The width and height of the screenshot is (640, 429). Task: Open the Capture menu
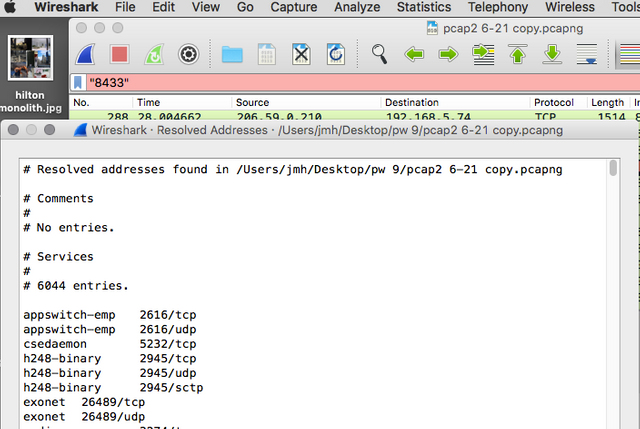pyautogui.click(x=293, y=7)
